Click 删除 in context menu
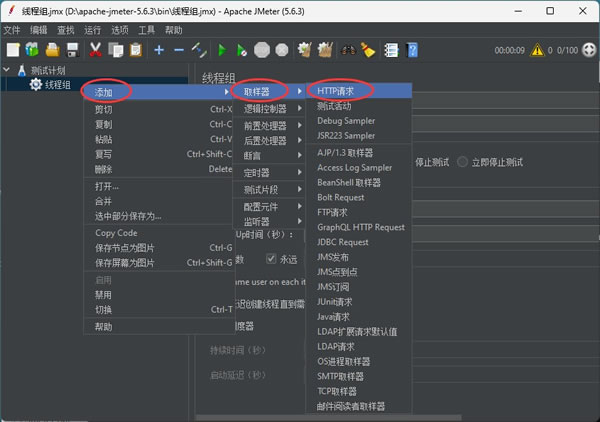This screenshot has height=422, width=600. coord(158,169)
